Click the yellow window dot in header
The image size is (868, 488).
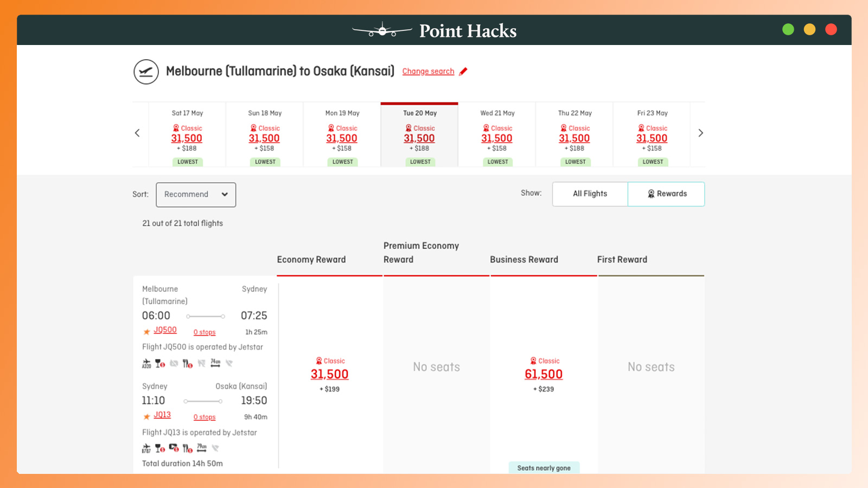click(x=809, y=29)
